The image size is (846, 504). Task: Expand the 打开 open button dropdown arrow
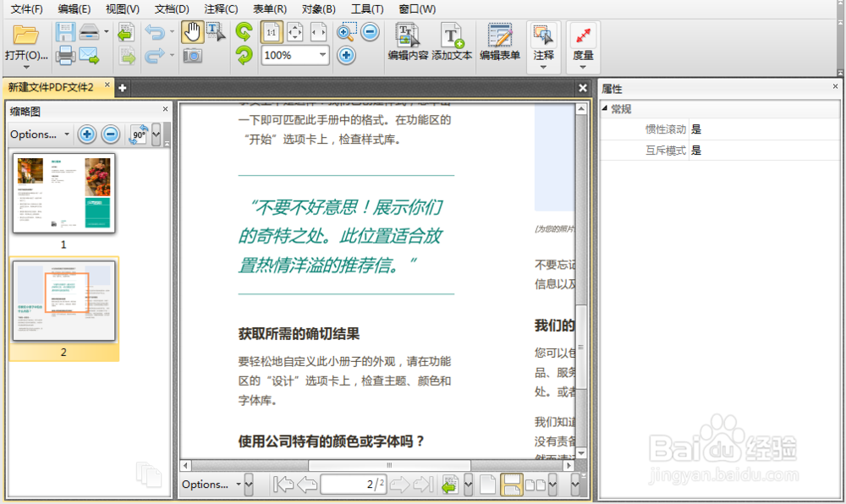coord(26,68)
